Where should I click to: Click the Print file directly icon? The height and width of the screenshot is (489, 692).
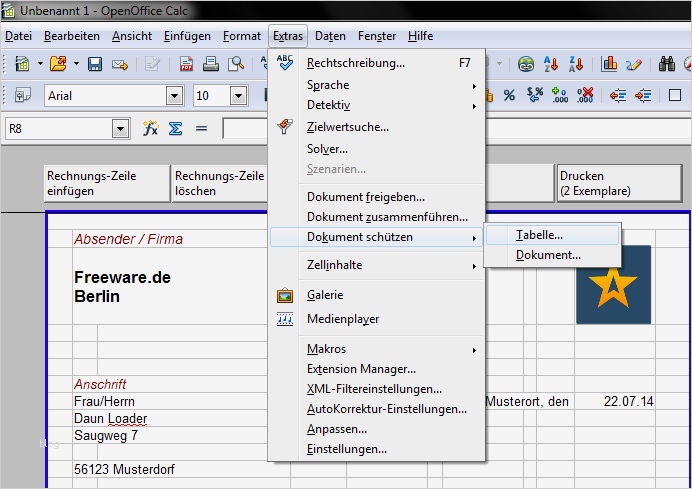pyautogui.click(x=211, y=64)
